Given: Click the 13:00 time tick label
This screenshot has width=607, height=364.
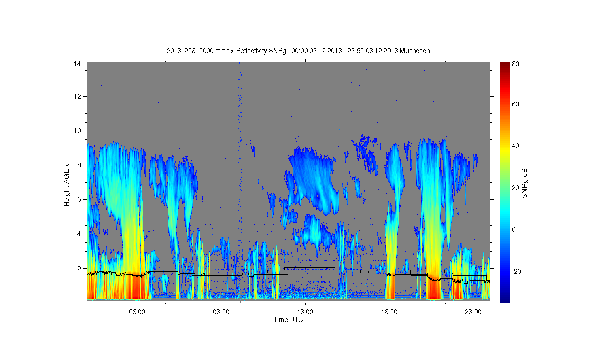Looking at the screenshot, I should (305, 312).
